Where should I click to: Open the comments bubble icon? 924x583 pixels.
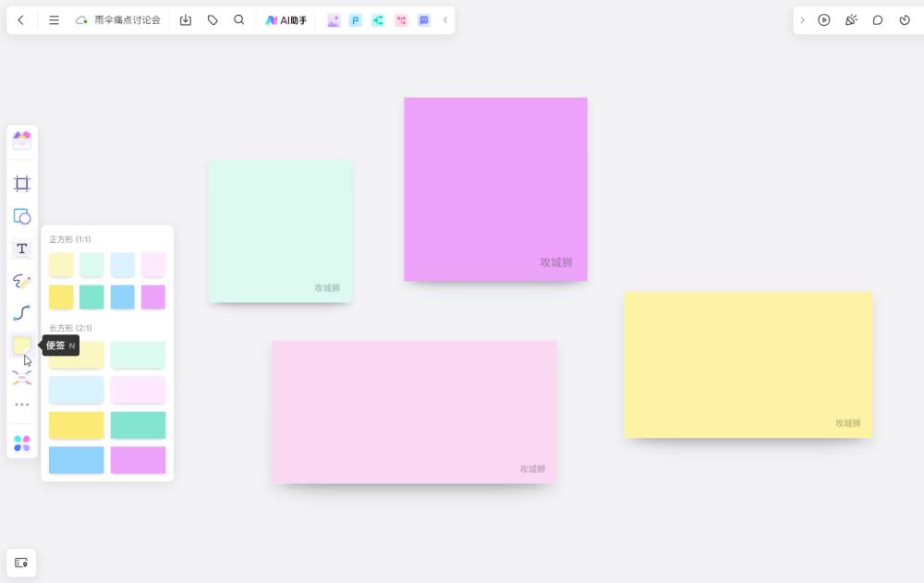tap(878, 20)
